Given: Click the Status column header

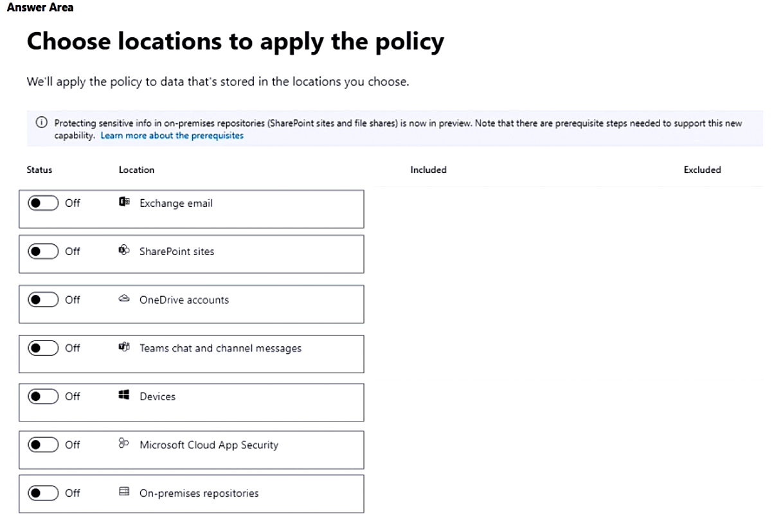Looking at the screenshot, I should [39, 170].
